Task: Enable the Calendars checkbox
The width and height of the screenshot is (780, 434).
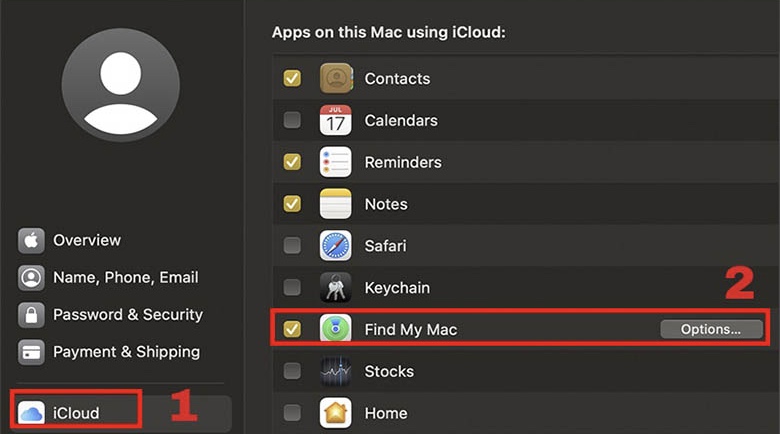Action: tap(292, 120)
